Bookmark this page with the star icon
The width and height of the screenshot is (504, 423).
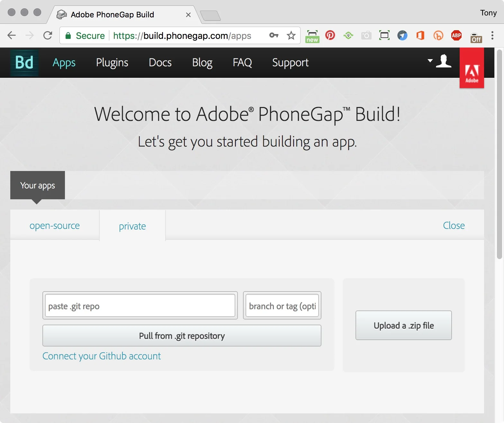click(291, 35)
